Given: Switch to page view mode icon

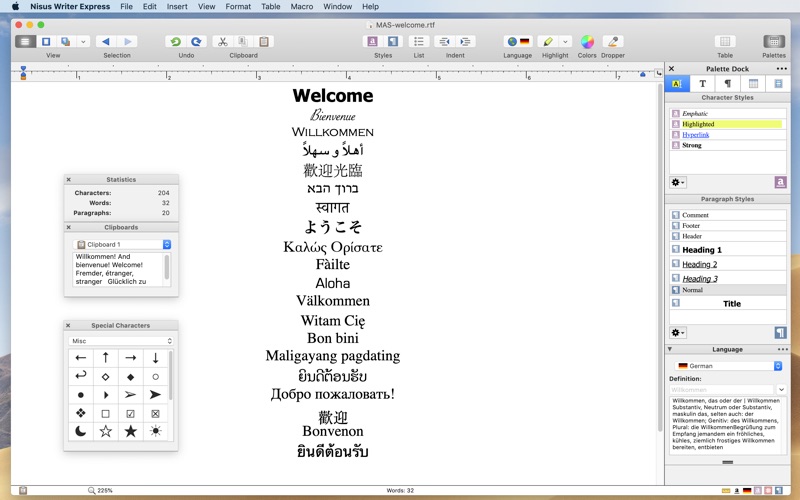Looking at the screenshot, I should [46, 41].
